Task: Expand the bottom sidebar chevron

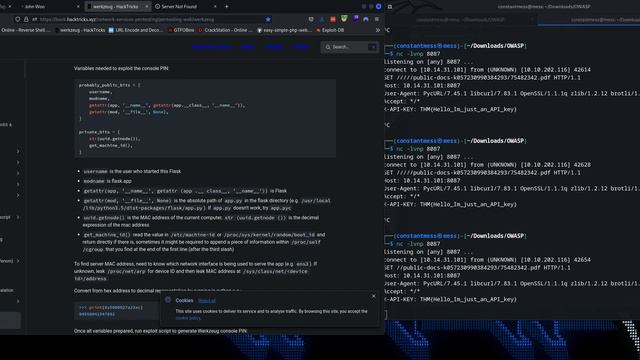Action: [x=18, y=301]
